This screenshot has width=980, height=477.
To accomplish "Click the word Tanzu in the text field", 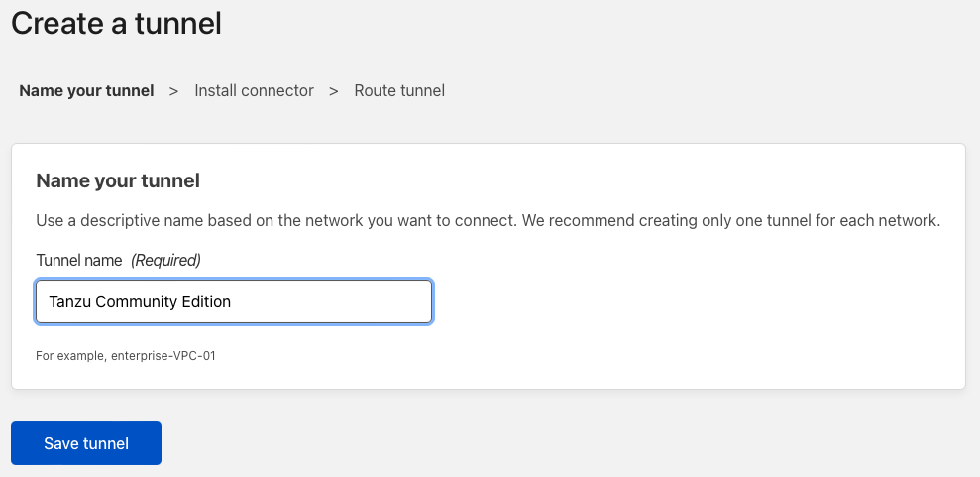I will (70, 301).
